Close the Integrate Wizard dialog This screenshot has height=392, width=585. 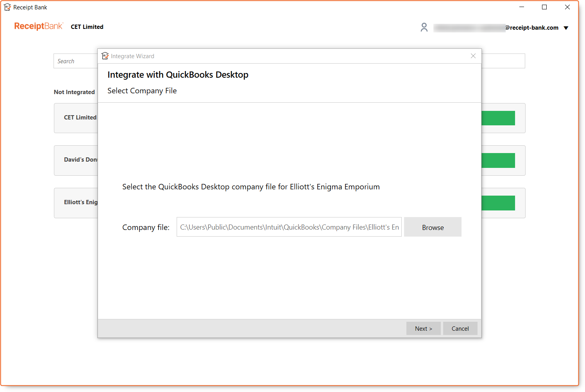click(473, 56)
